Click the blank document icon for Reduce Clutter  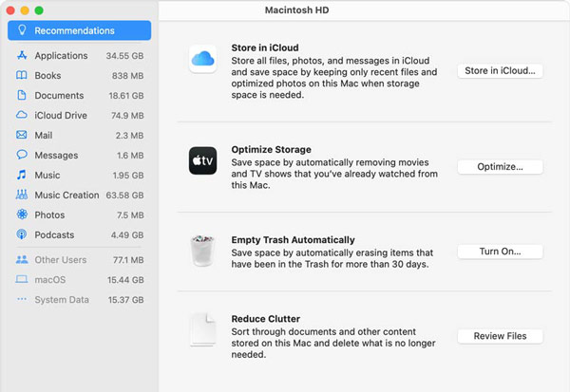[x=203, y=328]
